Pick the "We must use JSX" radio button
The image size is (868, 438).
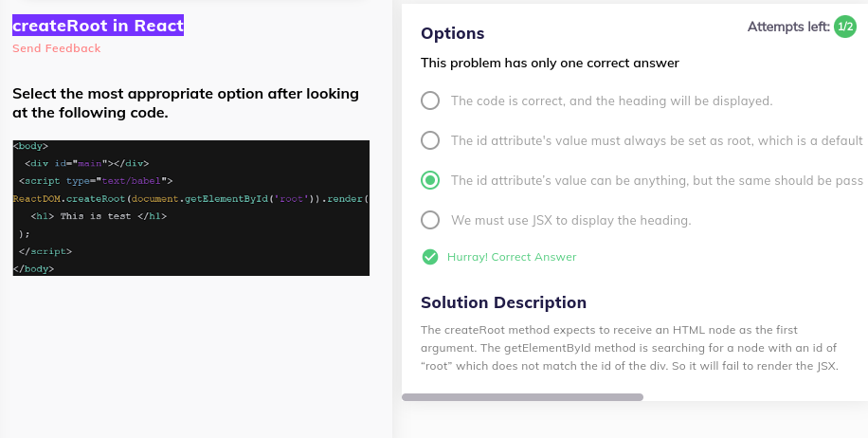point(430,220)
